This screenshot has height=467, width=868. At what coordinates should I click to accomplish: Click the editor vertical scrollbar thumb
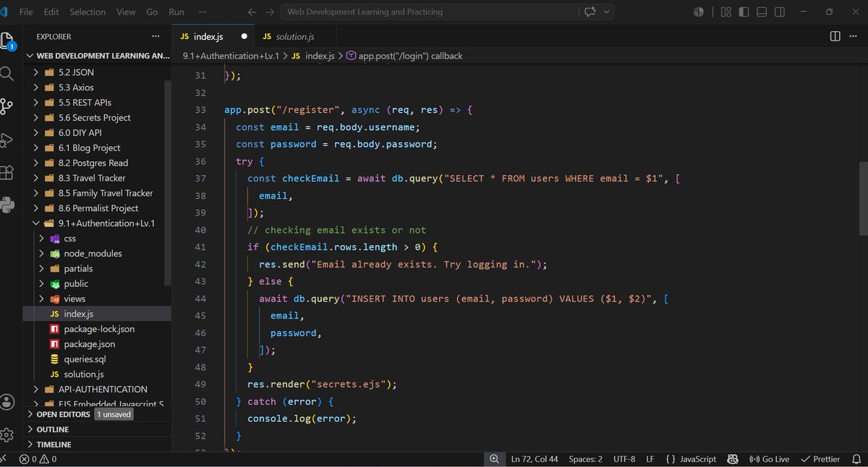coord(864,197)
